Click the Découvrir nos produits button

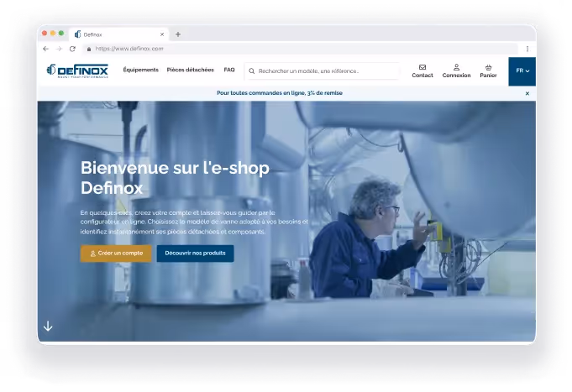coord(195,253)
